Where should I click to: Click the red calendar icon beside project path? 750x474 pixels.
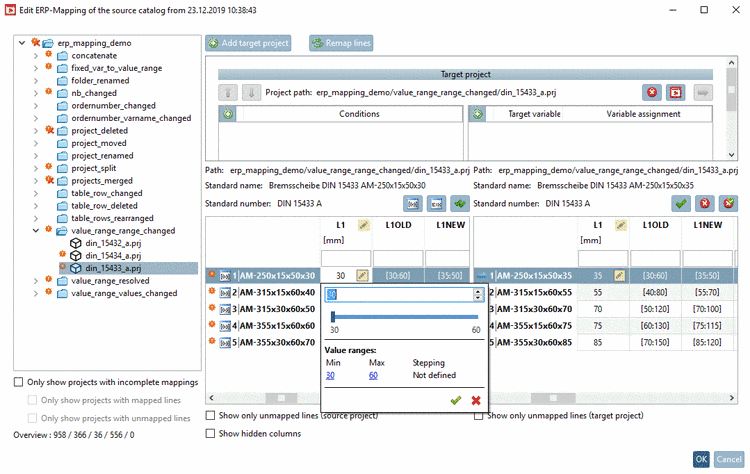click(x=675, y=92)
